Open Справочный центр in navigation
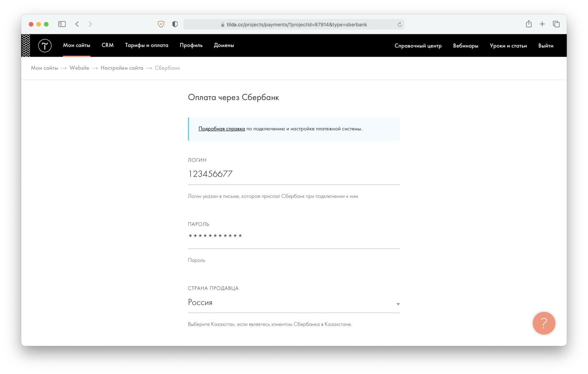This screenshot has height=374, width=588. pos(418,46)
